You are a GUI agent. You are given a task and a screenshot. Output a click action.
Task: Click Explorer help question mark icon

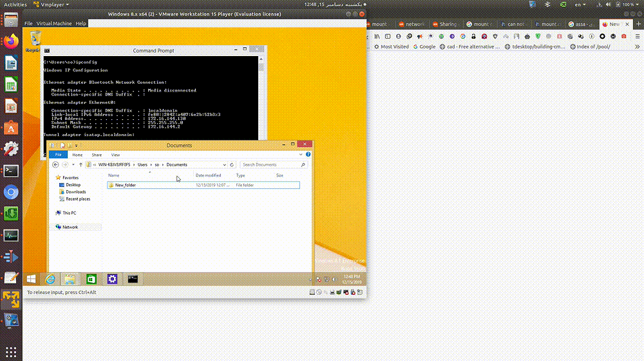pos(308,155)
